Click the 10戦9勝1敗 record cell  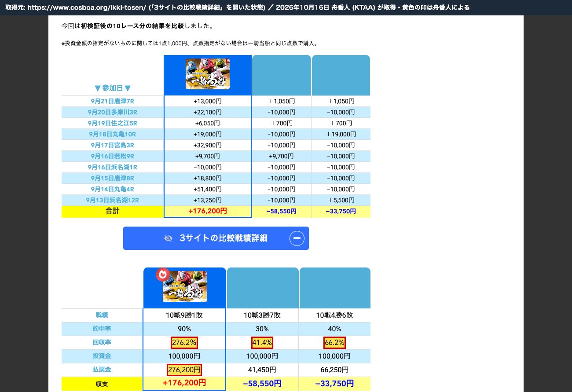tap(184, 315)
